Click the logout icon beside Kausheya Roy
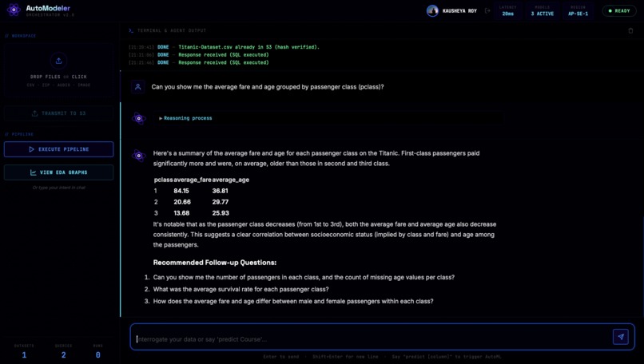Image resolution: width=644 pixels, height=364 pixels. (x=487, y=10)
